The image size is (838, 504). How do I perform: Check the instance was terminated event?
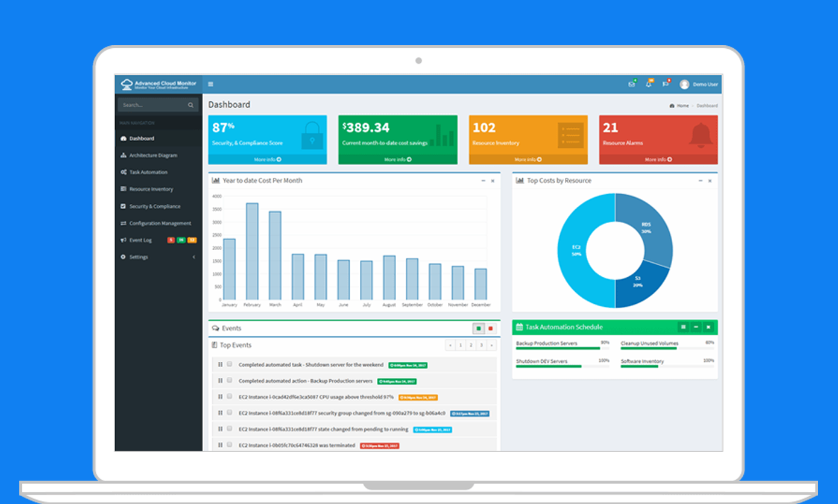click(x=230, y=444)
